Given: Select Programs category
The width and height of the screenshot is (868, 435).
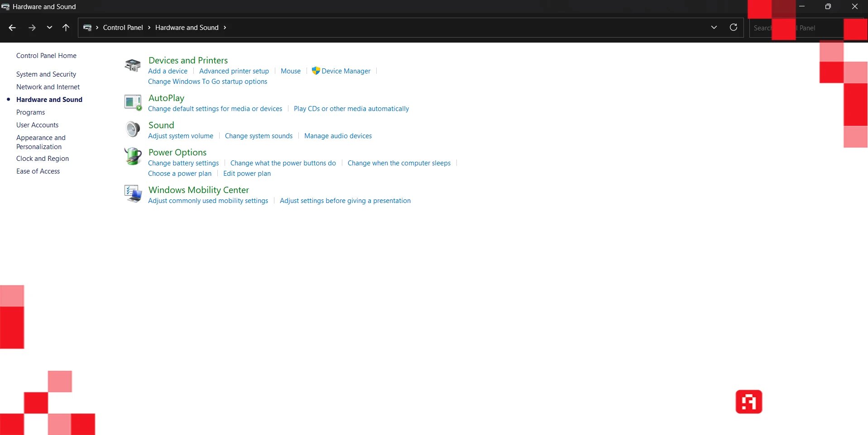Looking at the screenshot, I should pyautogui.click(x=30, y=112).
